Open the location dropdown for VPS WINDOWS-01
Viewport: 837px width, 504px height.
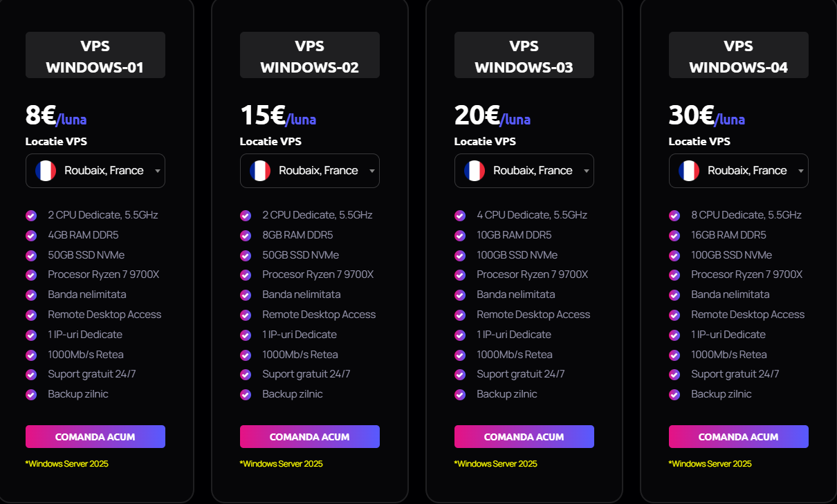(95, 171)
